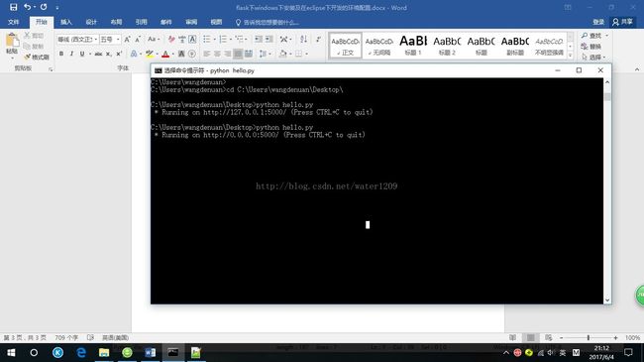Click the zoom slider in Word's status bar

589,338
